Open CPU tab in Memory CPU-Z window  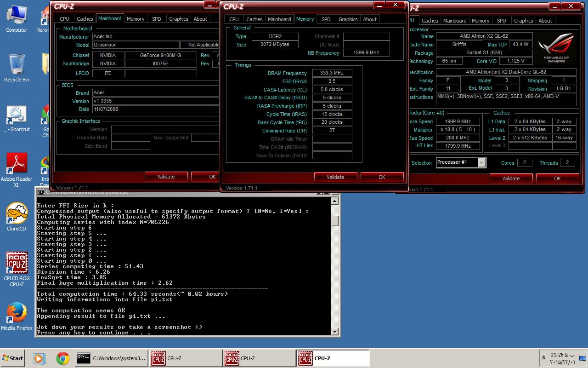[x=234, y=19]
